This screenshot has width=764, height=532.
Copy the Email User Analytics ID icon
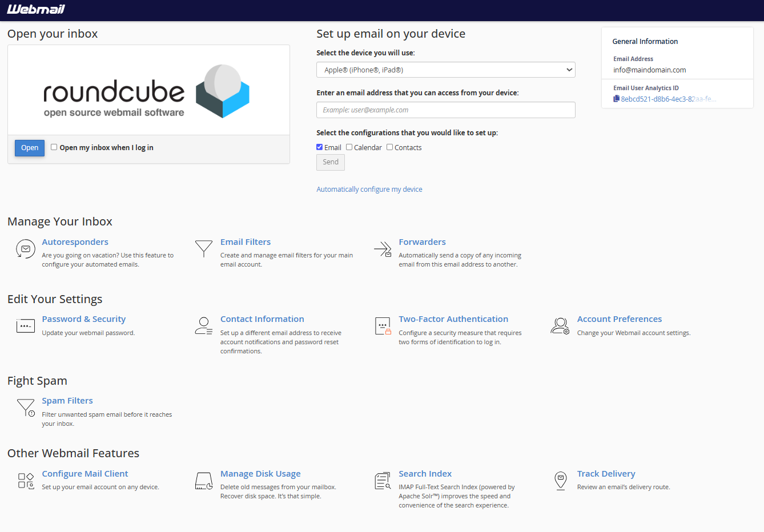click(617, 99)
